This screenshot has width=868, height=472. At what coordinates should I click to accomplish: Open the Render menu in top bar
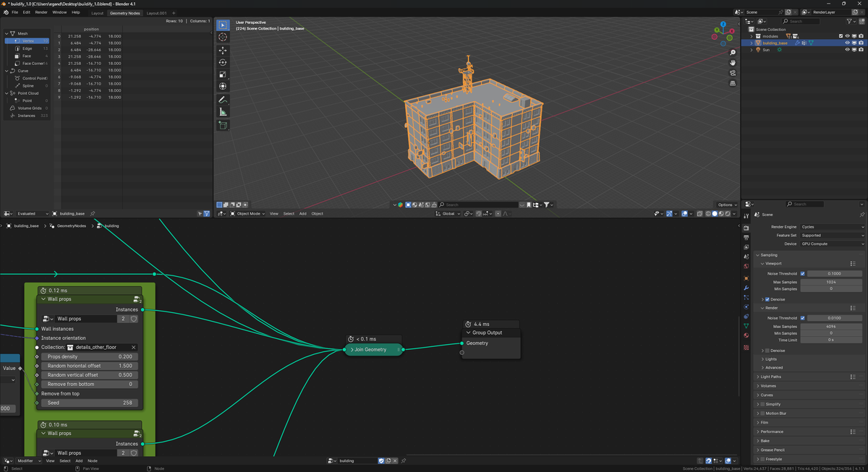click(41, 12)
